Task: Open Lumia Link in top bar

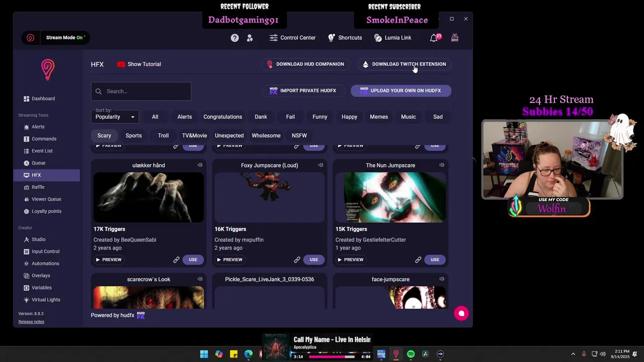Action: [392, 38]
